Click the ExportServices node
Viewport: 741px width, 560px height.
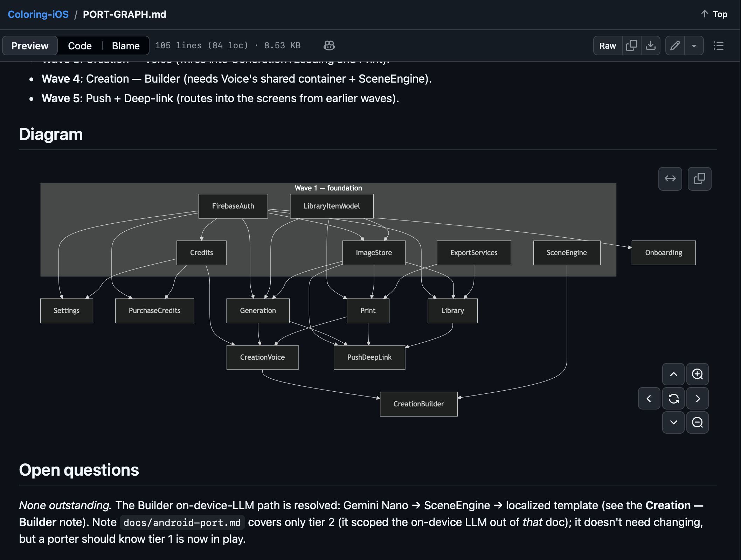pyautogui.click(x=474, y=253)
